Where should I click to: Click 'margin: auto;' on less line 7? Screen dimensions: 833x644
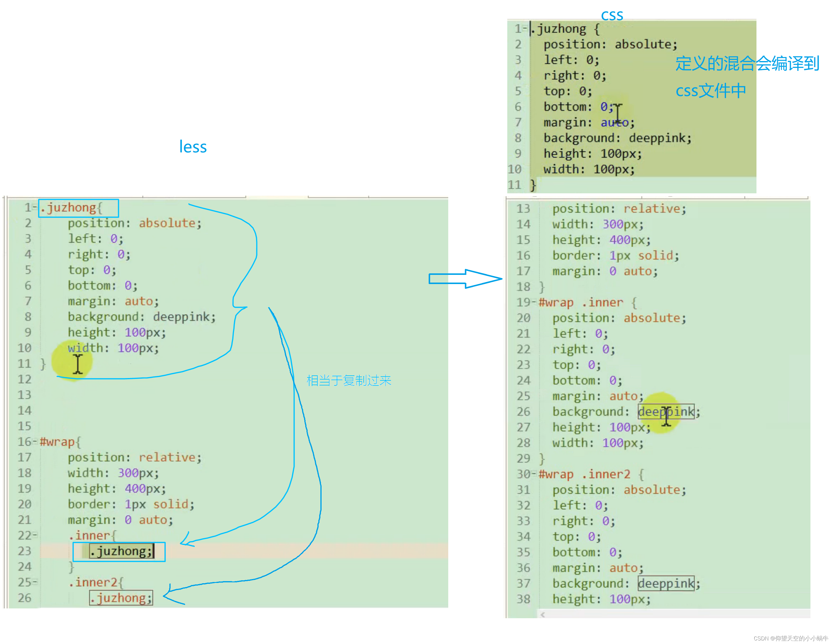pyautogui.click(x=113, y=301)
